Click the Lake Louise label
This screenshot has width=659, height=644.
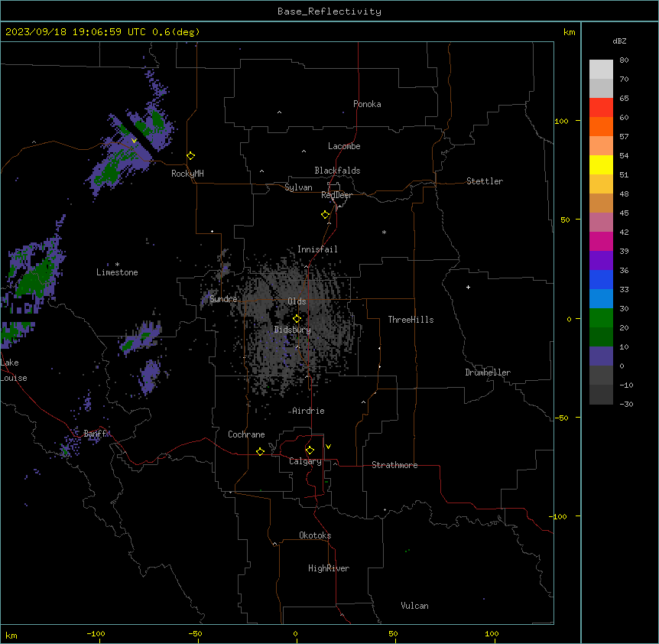pyautogui.click(x=13, y=370)
